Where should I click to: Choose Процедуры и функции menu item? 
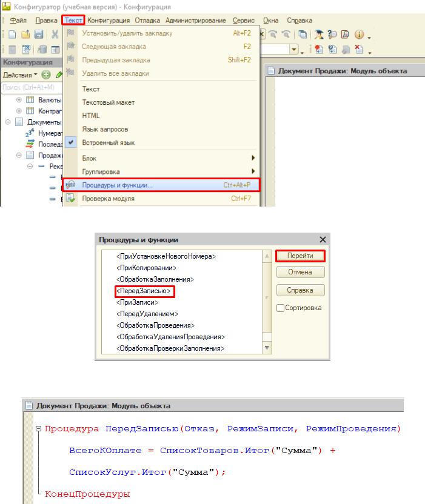(x=160, y=185)
